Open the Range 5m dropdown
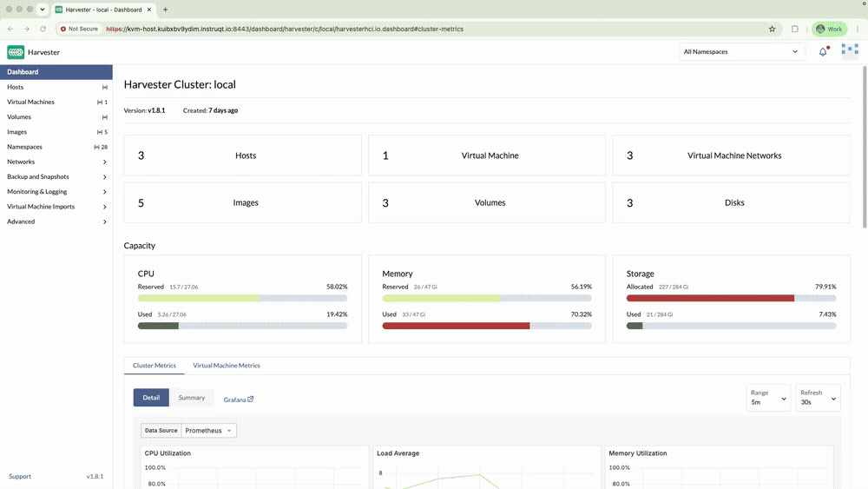 click(768, 398)
